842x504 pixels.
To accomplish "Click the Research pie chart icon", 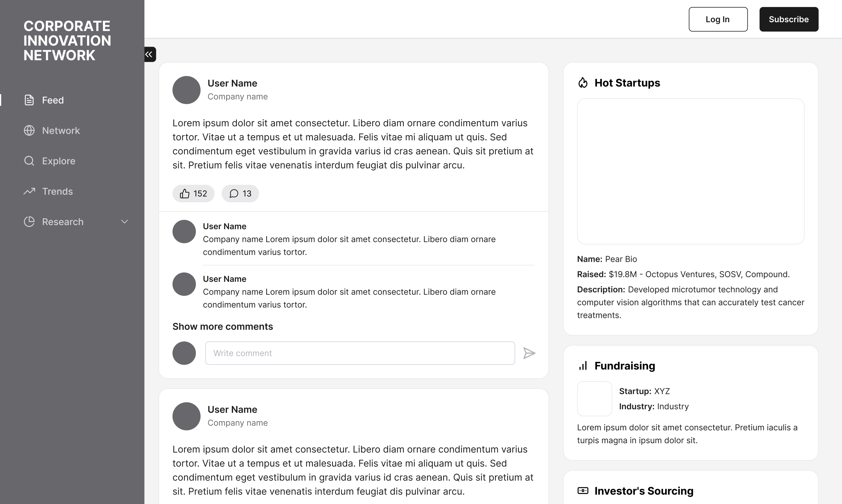I will click(x=29, y=222).
